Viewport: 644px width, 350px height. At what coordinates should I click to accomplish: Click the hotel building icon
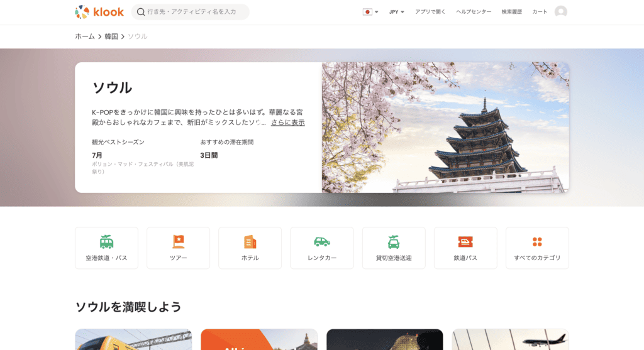(250, 242)
